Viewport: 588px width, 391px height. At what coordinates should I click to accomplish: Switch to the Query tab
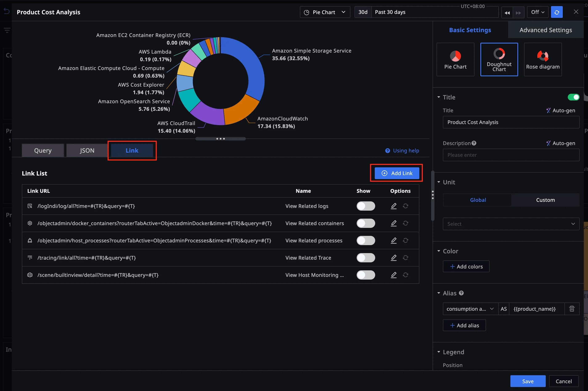point(43,150)
